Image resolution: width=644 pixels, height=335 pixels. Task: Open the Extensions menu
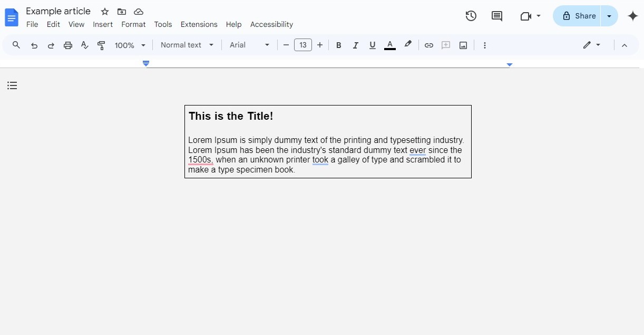click(x=199, y=24)
